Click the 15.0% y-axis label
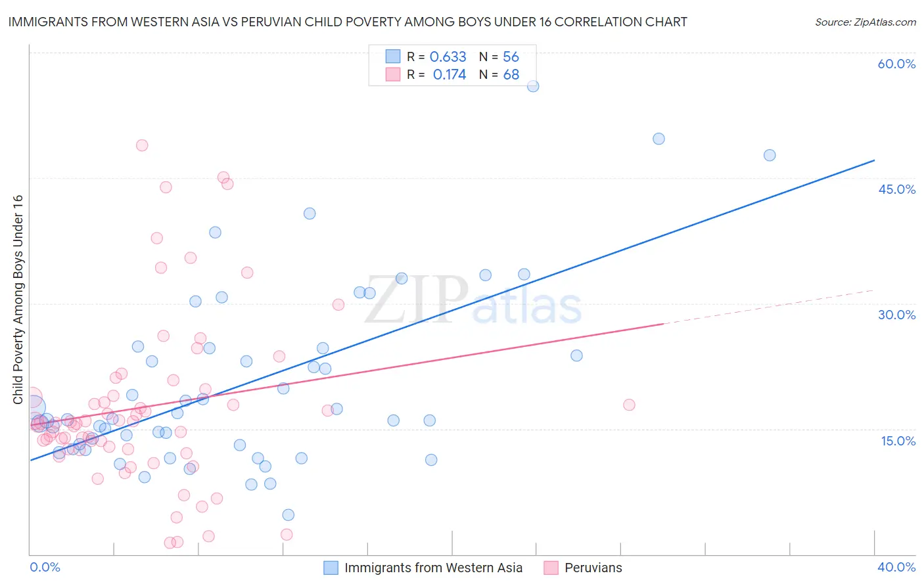This screenshot has height=586, width=924. (898, 440)
